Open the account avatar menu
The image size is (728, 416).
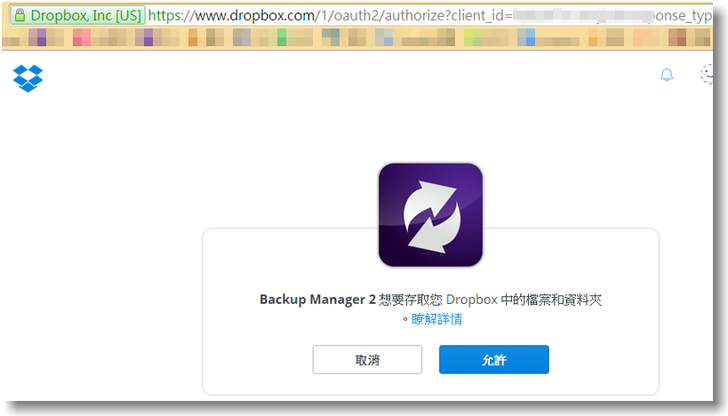(x=707, y=74)
